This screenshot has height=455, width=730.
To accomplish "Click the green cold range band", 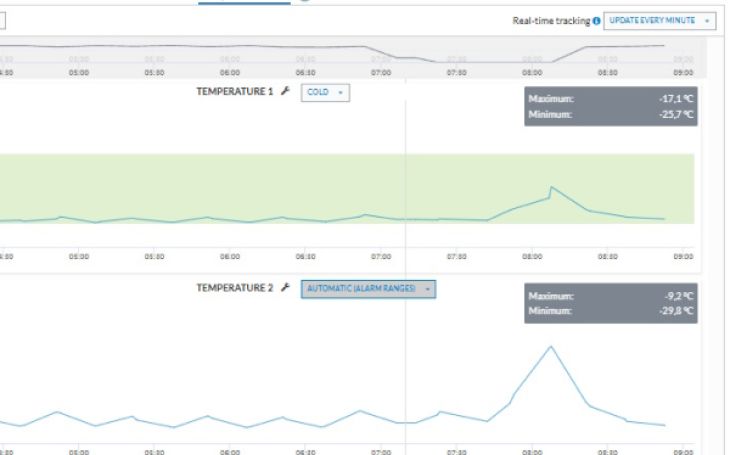I will [x=347, y=188].
